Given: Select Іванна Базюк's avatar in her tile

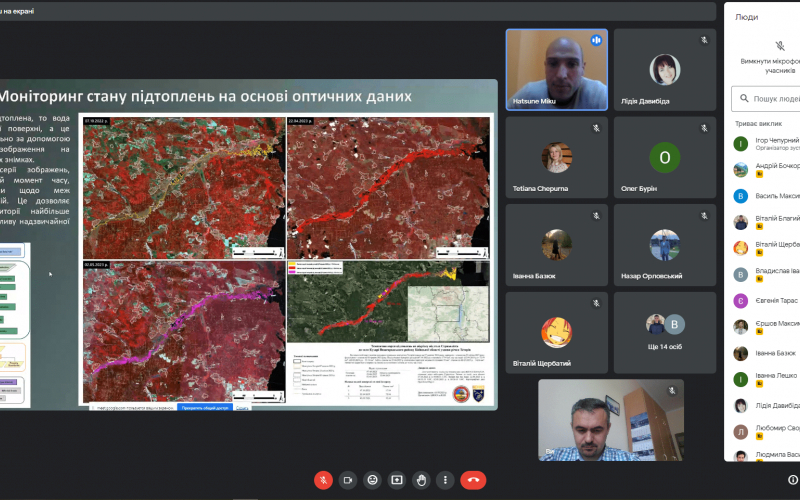Looking at the screenshot, I should [557, 245].
